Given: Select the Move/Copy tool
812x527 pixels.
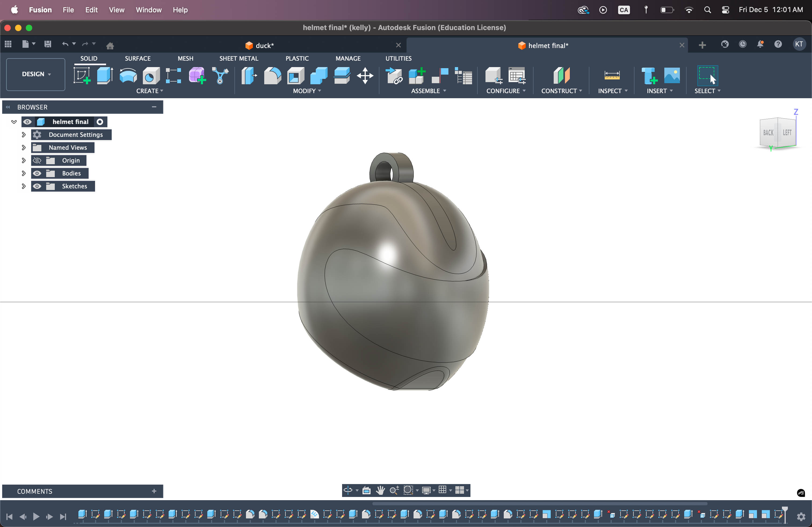Looking at the screenshot, I should pos(365,75).
